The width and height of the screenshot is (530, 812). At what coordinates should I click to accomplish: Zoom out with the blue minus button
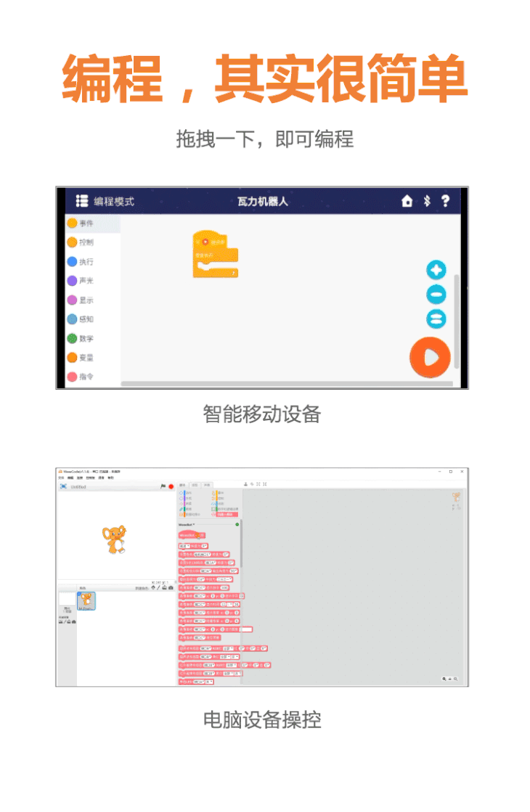tap(436, 294)
